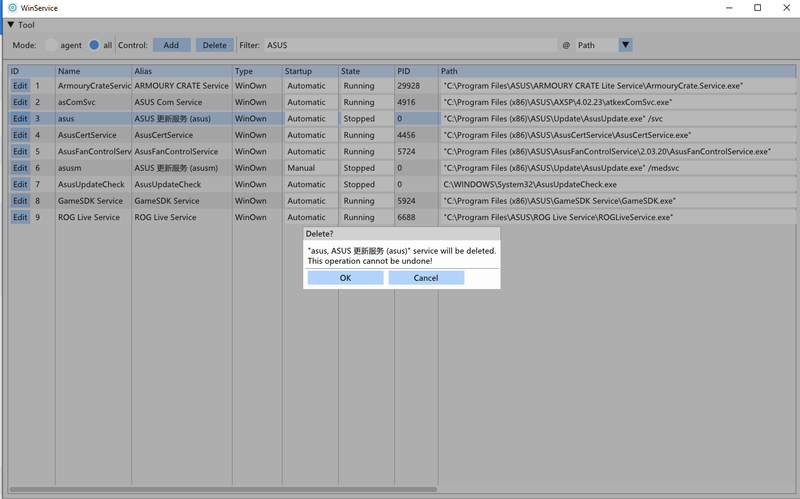Click the Delete control button
The height and width of the screenshot is (499, 800).
215,45
